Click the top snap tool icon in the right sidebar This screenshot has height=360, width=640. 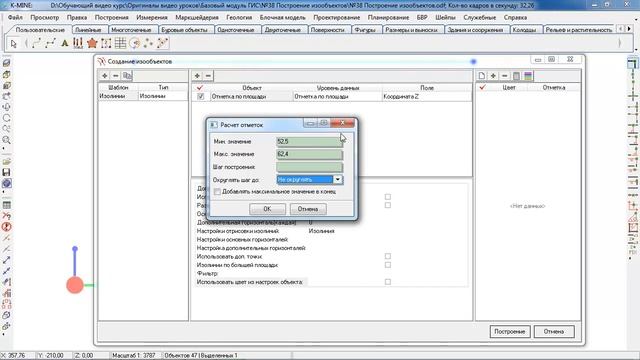pyautogui.click(x=632, y=63)
